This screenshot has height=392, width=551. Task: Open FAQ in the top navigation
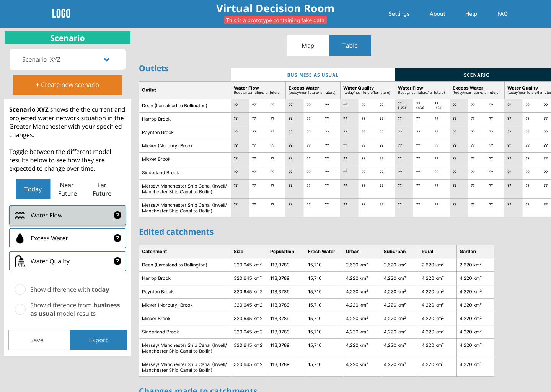(502, 14)
